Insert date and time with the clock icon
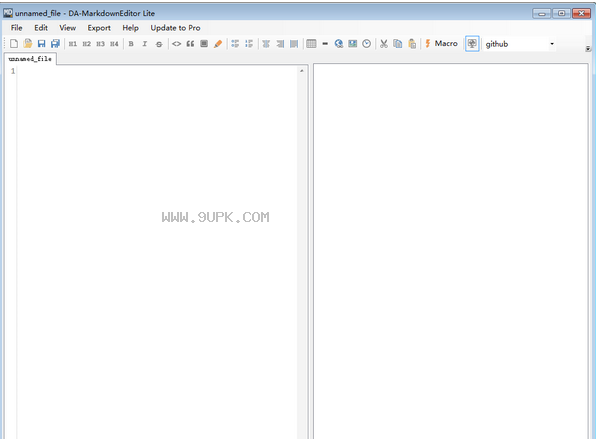Viewport: 596px width, 439px height. pyautogui.click(x=366, y=44)
